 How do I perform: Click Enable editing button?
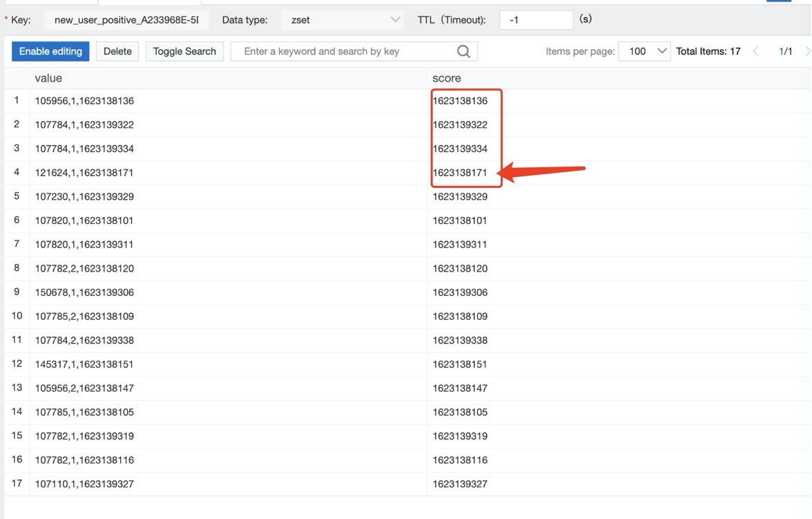50,51
